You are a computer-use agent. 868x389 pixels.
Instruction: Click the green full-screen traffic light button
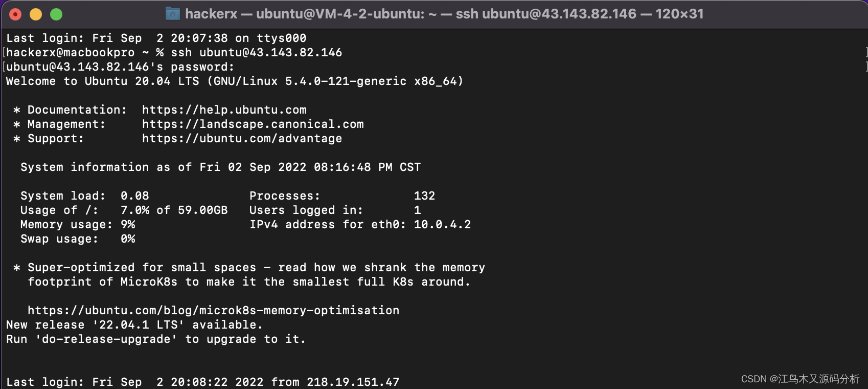point(56,14)
